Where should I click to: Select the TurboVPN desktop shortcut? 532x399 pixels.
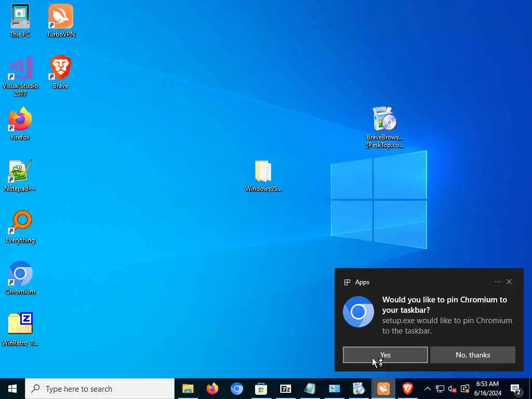point(61,21)
